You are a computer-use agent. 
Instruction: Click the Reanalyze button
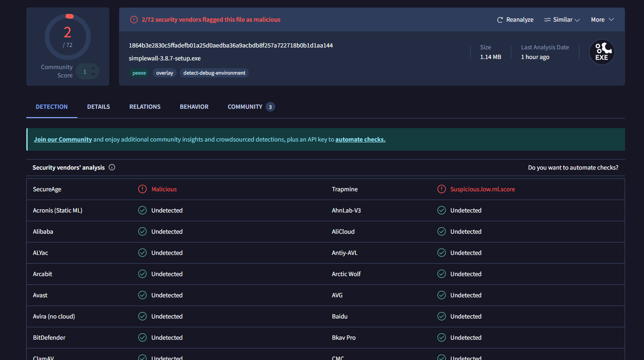(x=515, y=20)
